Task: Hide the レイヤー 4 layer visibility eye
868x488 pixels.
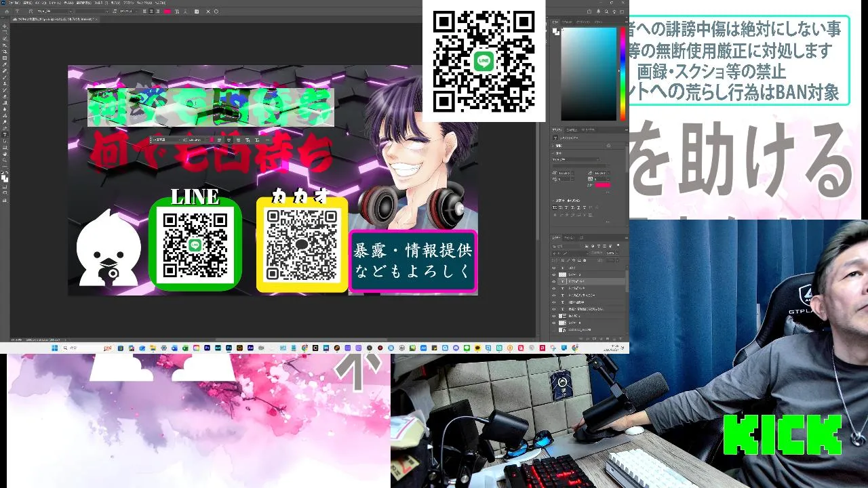Action: [554, 323]
